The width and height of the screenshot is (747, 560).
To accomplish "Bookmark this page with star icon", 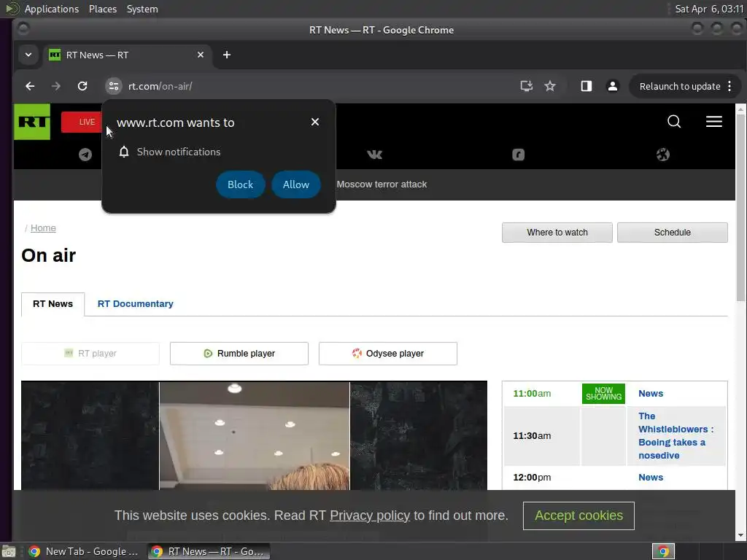I will 550,86.
